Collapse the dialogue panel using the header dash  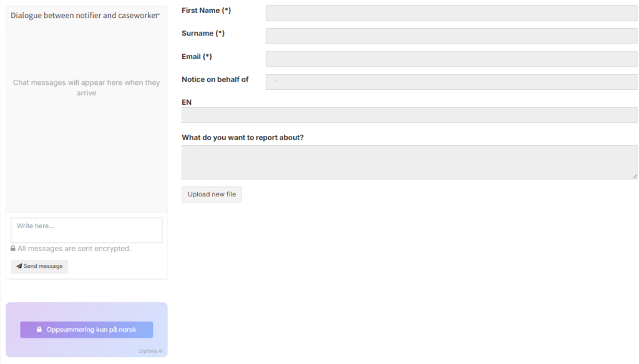158,15
